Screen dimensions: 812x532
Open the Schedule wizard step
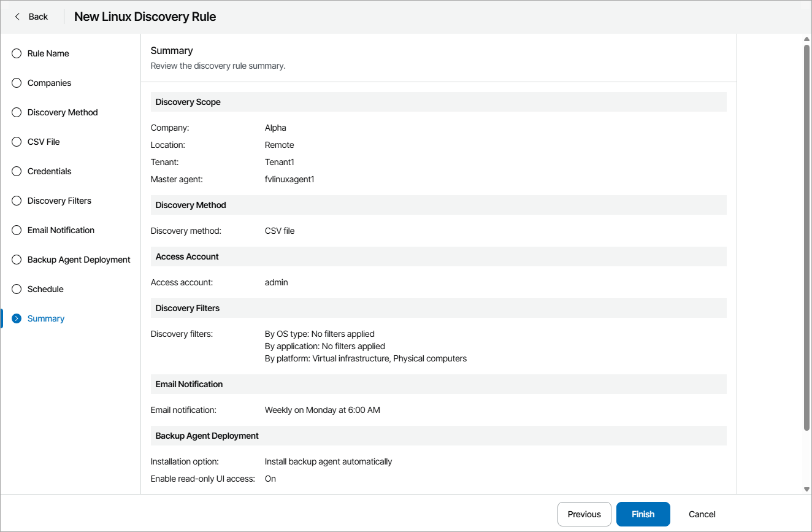[x=45, y=289]
